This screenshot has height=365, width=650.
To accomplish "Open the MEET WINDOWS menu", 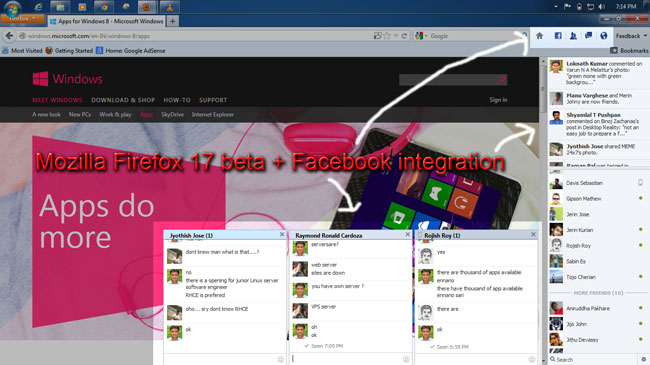I will pyautogui.click(x=57, y=100).
